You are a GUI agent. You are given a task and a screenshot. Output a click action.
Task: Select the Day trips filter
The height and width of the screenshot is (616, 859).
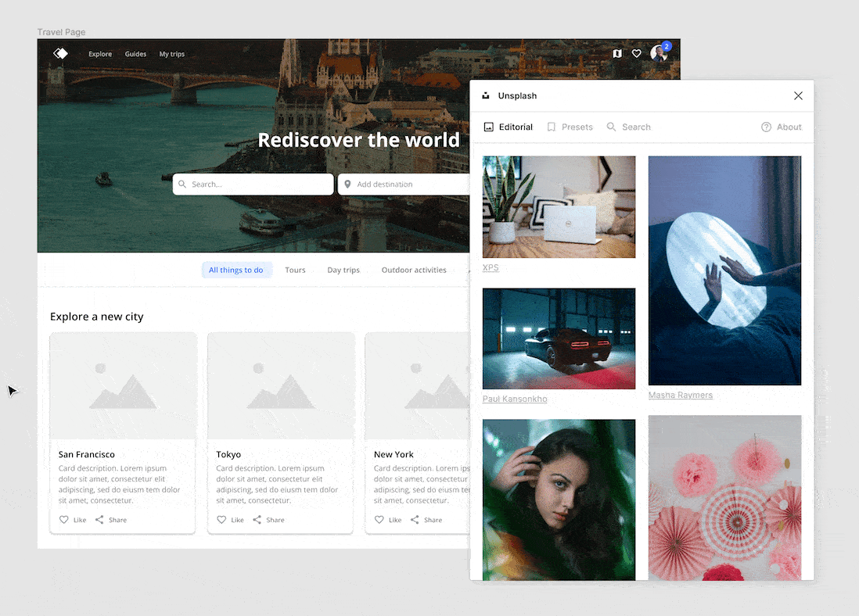pos(343,270)
